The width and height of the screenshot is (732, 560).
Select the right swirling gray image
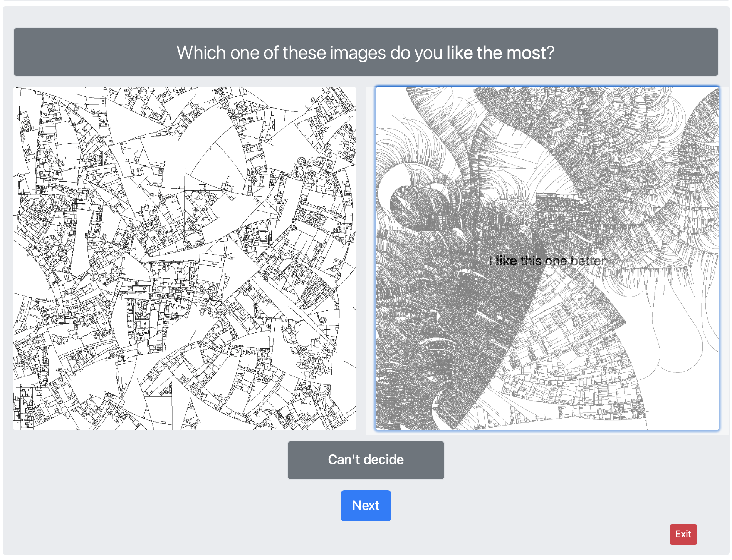[547, 258]
